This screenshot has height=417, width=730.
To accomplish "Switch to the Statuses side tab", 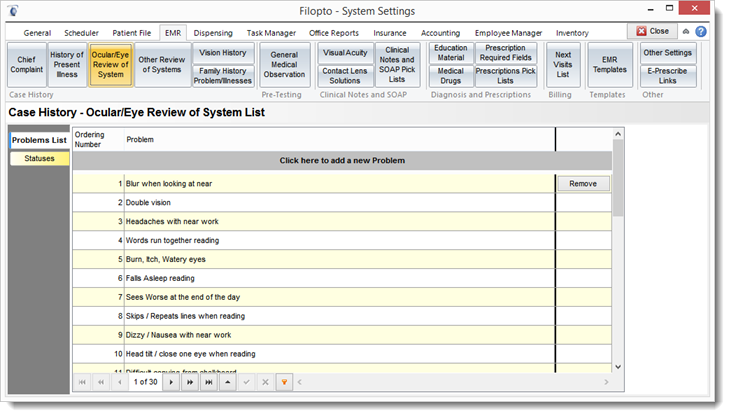I will [40, 159].
